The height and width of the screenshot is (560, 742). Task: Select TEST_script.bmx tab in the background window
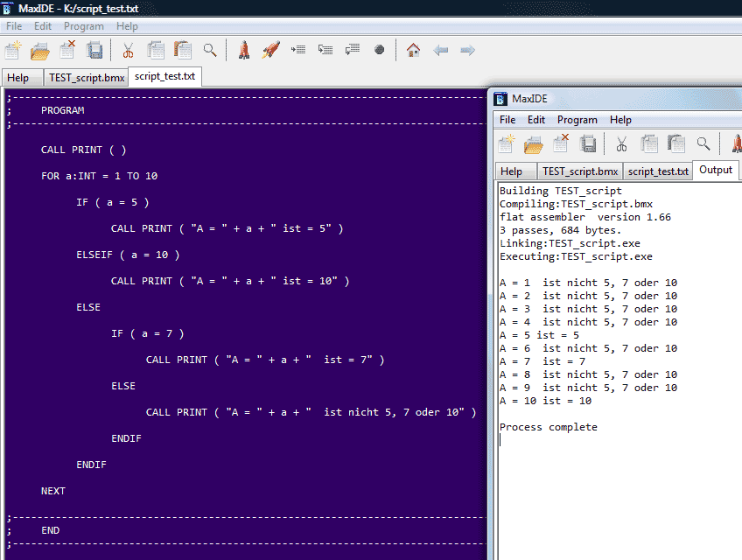[87, 77]
